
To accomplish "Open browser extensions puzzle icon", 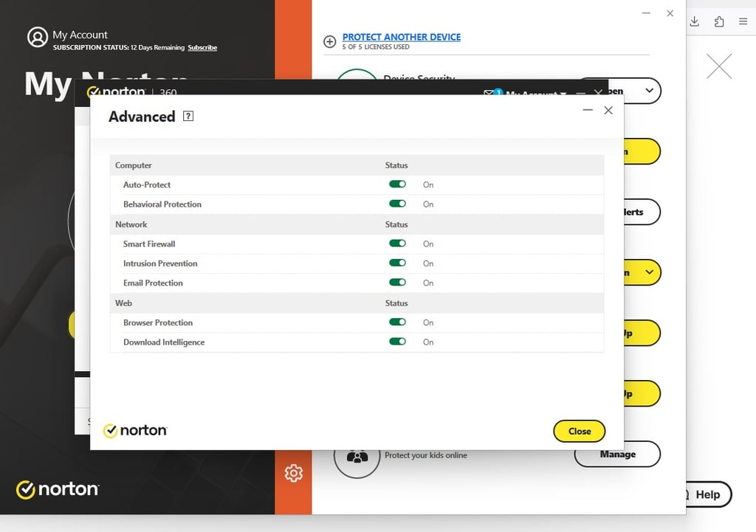I will (719, 21).
